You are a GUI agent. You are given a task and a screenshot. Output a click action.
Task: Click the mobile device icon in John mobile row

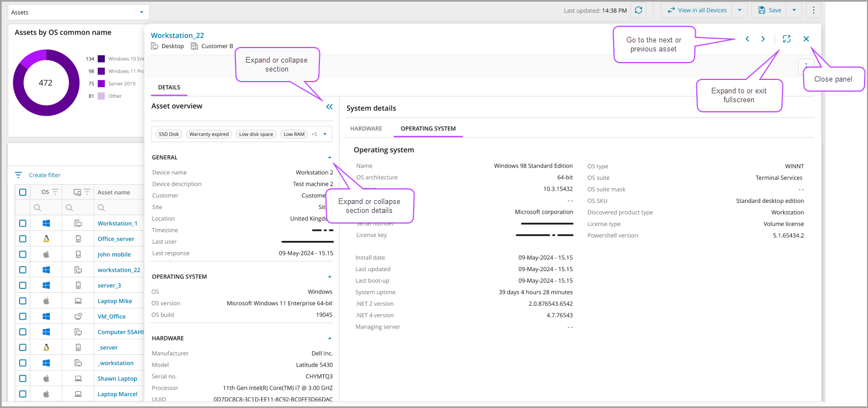78,254
